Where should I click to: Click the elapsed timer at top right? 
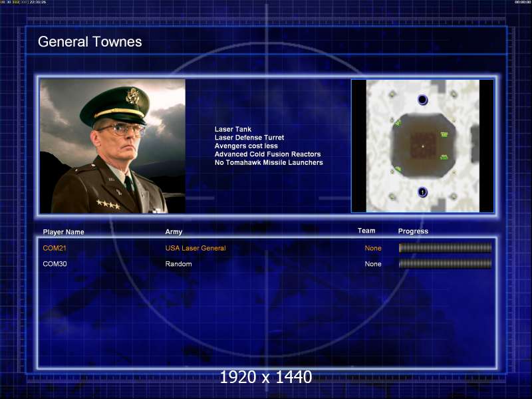tap(523, 2)
